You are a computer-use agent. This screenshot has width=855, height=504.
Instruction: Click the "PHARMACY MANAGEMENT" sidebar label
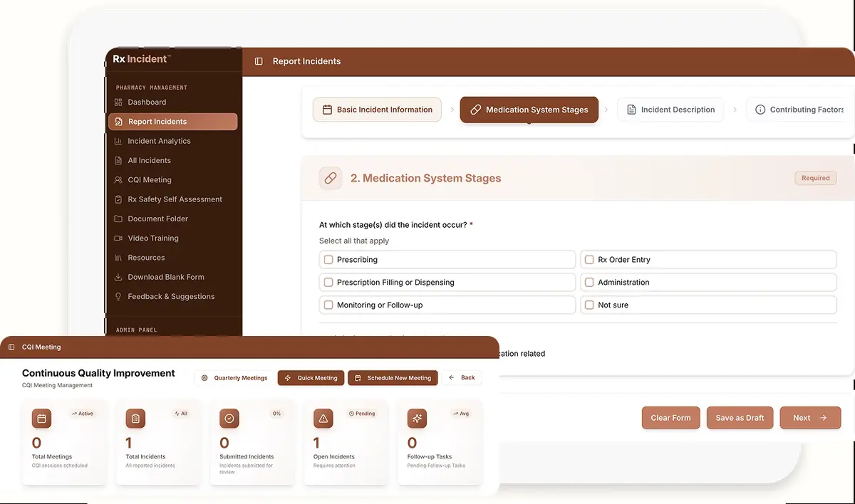point(152,88)
